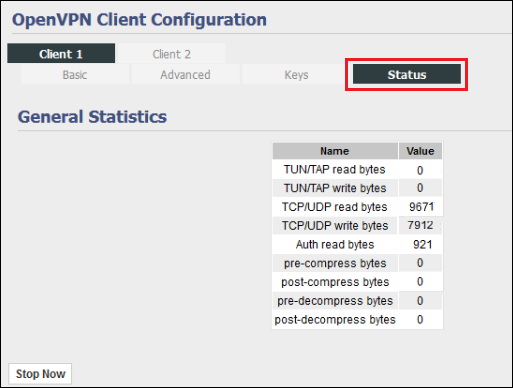This screenshot has height=388, width=513.
Task: Click the Value column header
Action: [x=420, y=151]
